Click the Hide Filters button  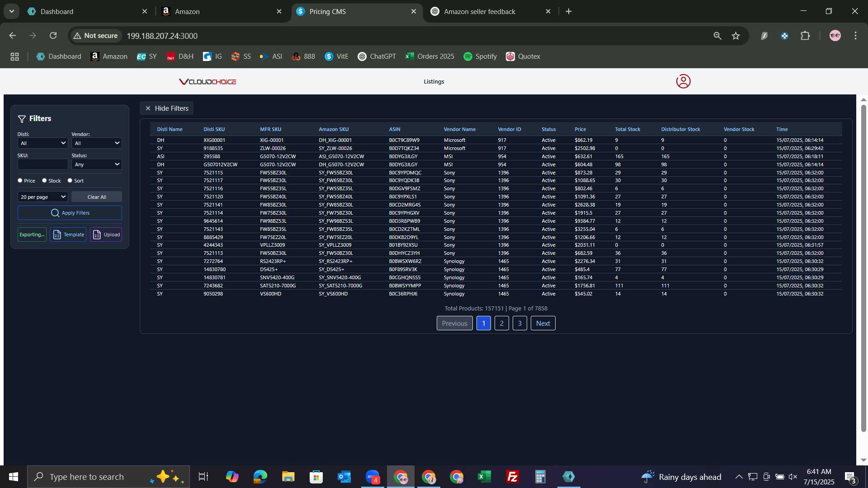167,108
